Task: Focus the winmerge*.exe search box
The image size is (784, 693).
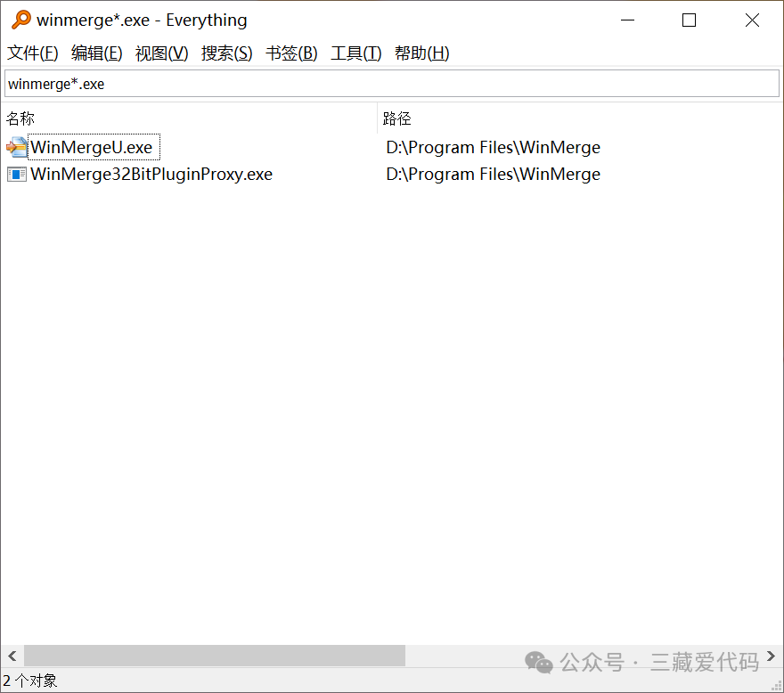Action: [x=392, y=84]
